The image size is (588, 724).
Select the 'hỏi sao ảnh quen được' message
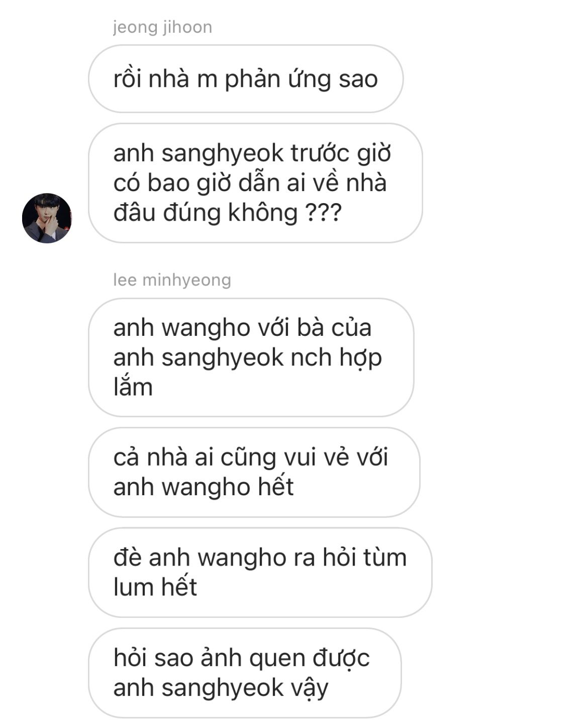point(245,673)
